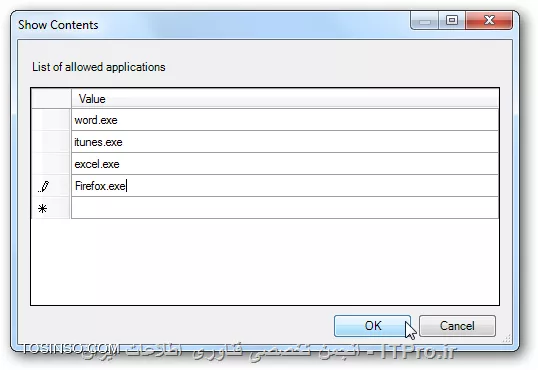
Task: Click the blank top-left header corner cell
Action: tap(51, 99)
